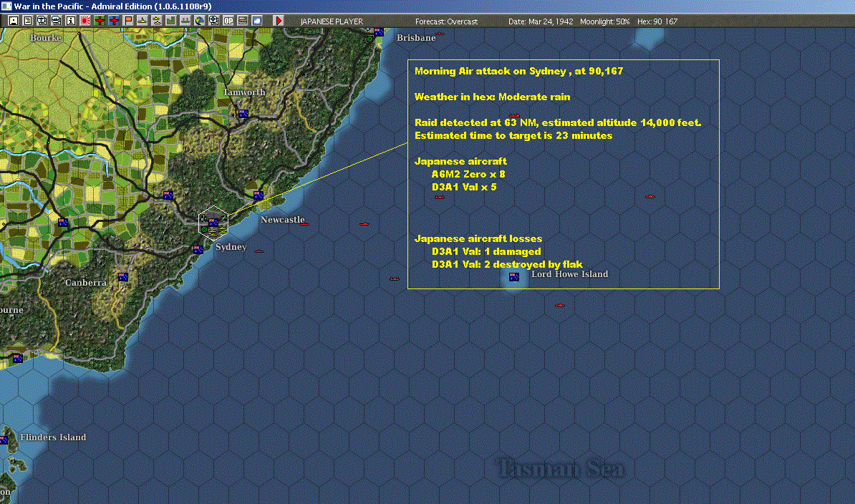Click the red play arrow button

point(278,21)
